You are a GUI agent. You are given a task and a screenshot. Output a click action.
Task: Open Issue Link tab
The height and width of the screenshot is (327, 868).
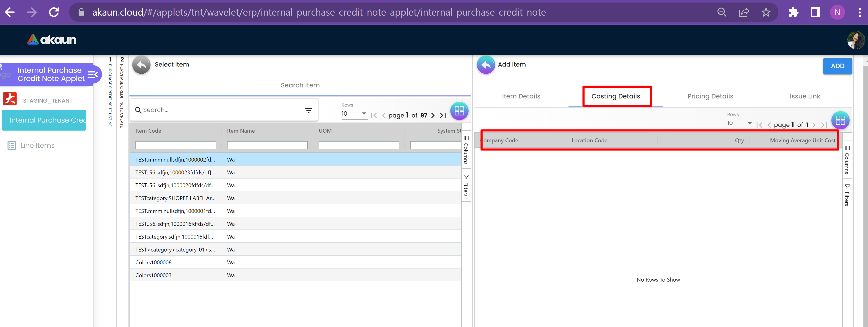pyautogui.click(x=805, y=96)
